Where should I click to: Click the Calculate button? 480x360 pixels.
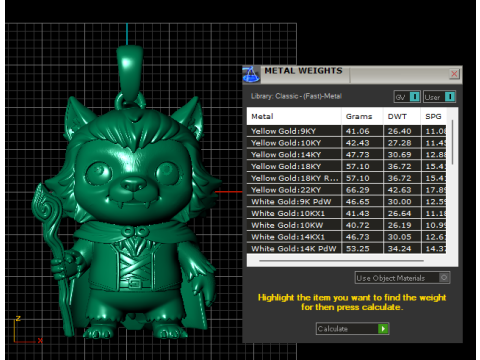(x=352, y=329)
